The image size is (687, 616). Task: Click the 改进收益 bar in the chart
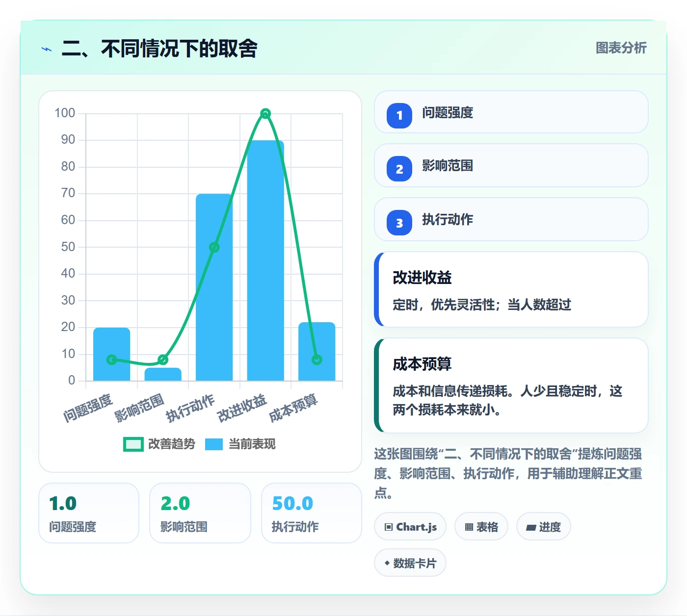[x=265, y=260]
